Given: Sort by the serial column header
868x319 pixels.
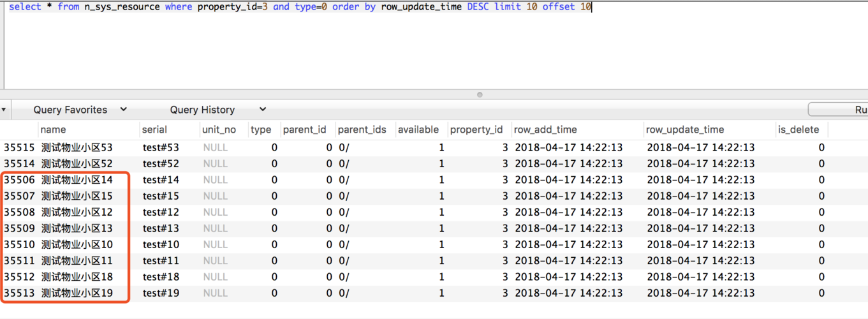Looking at the screenshot, I should [x=154, y=130].
